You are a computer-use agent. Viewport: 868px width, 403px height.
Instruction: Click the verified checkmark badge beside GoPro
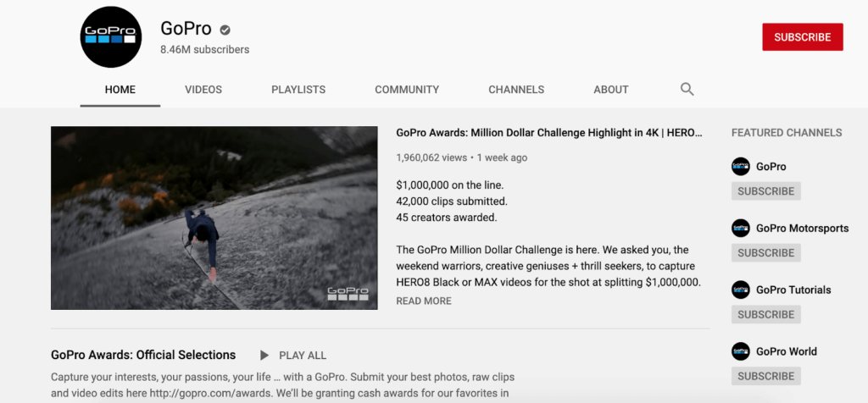click(x=225, y=30)
